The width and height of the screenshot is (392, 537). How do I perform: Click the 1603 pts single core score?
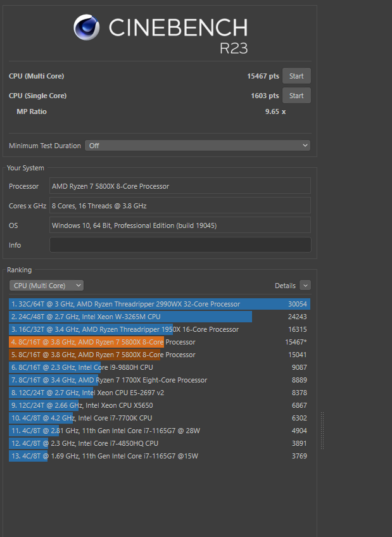(265, 96)
